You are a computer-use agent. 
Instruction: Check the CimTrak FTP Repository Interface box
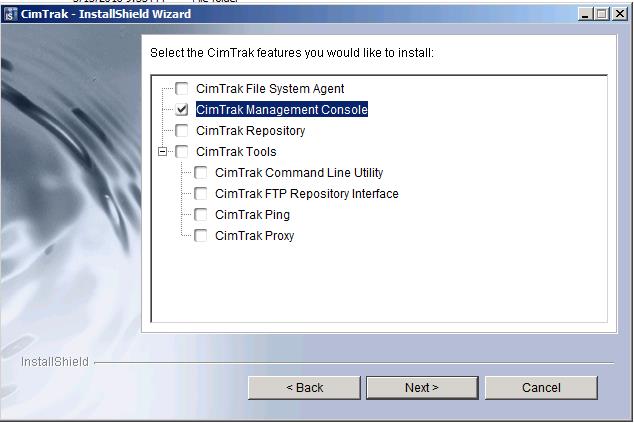(201, 194)
